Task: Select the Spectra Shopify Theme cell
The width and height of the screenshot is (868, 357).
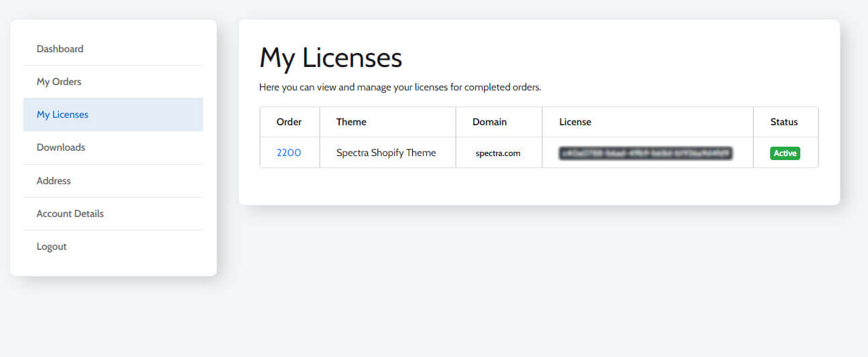Action: pos(386,153)
